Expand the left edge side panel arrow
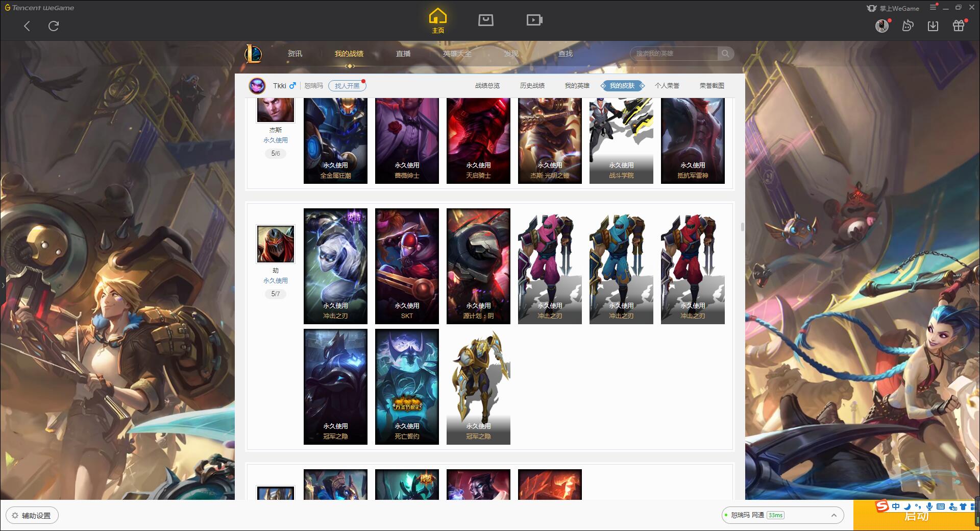This screenshot has height=531, width=980. [3, 285]
